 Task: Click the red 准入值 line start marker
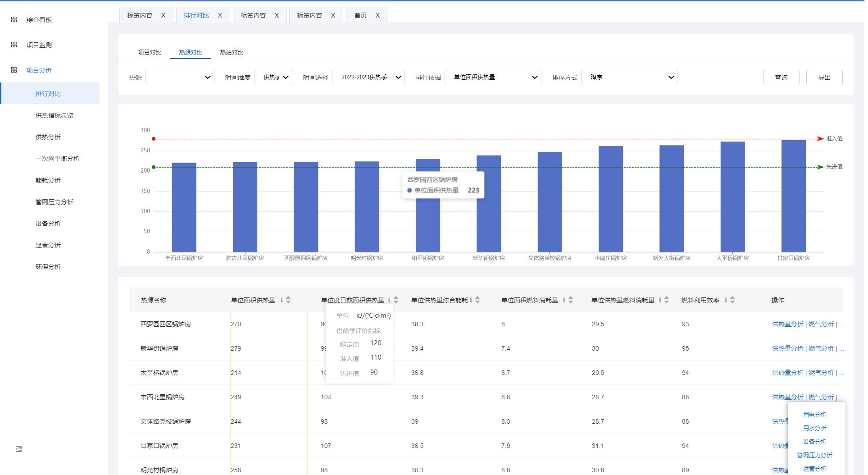pos(154,139)
